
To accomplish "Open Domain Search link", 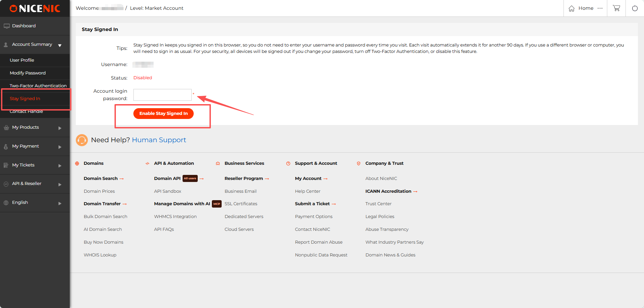I will [104, 179].
